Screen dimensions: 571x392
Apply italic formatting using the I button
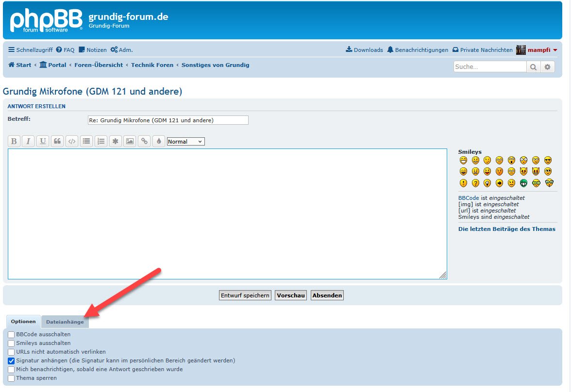(x=28, y=141)
